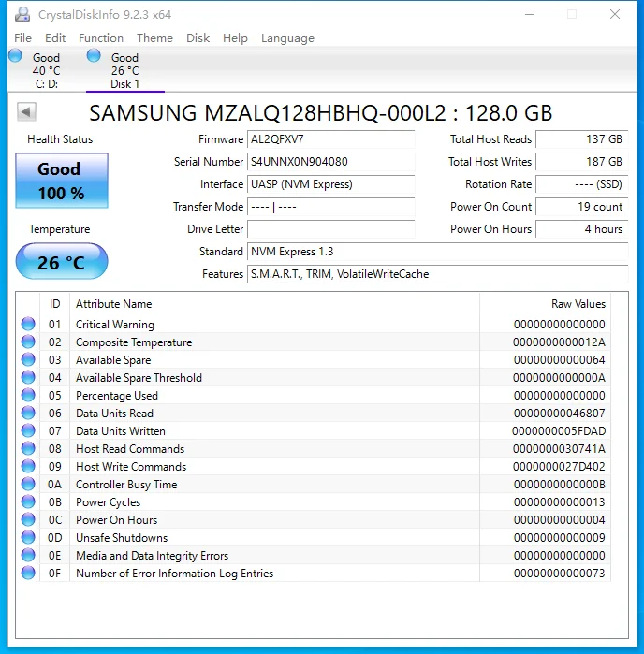This screenshot has width=644, height=654.
Task: Open the Theme menu
Action: 154,38
